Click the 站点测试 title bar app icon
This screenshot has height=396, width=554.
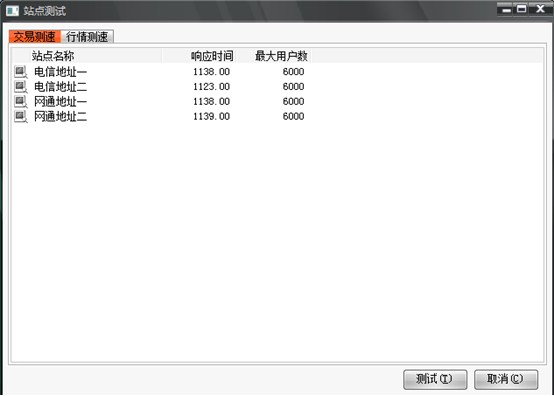(12, 11)
